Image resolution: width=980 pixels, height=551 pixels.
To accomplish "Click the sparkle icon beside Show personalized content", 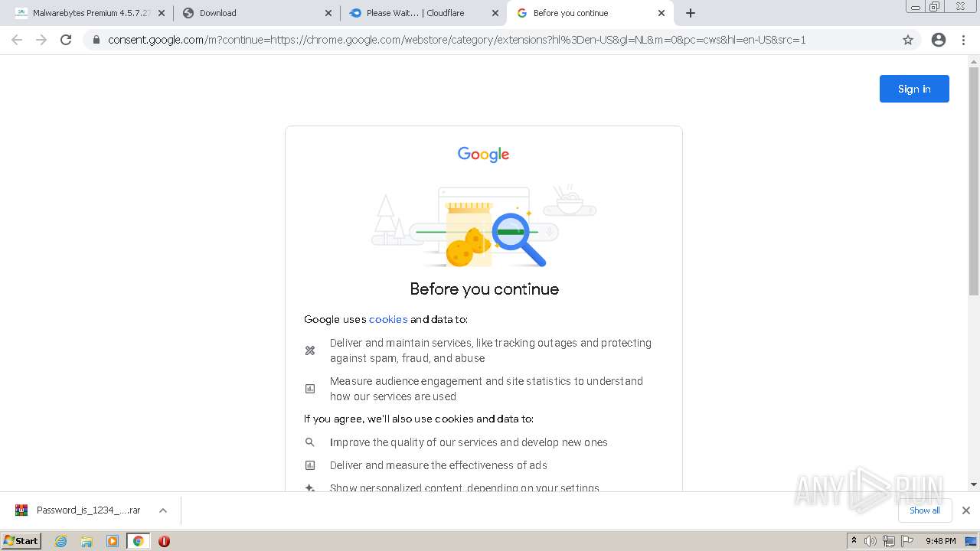I will click(x=310, y=487).
